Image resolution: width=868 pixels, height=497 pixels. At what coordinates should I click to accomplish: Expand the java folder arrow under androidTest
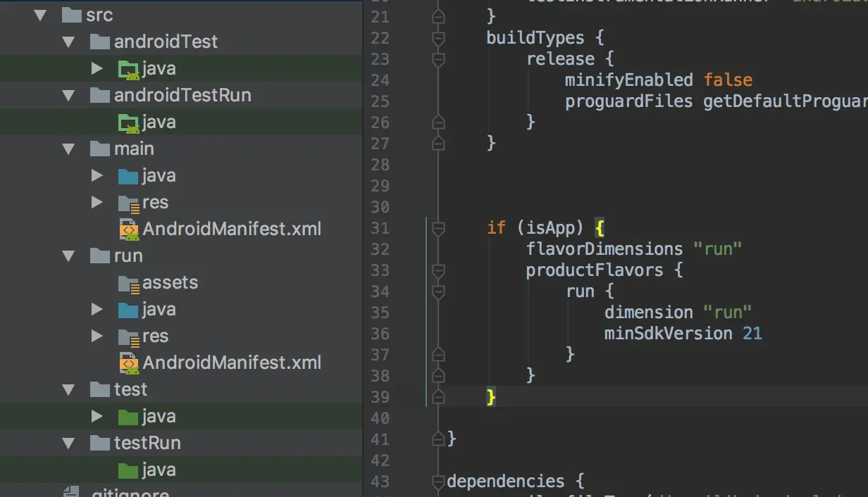click(97, 68)
